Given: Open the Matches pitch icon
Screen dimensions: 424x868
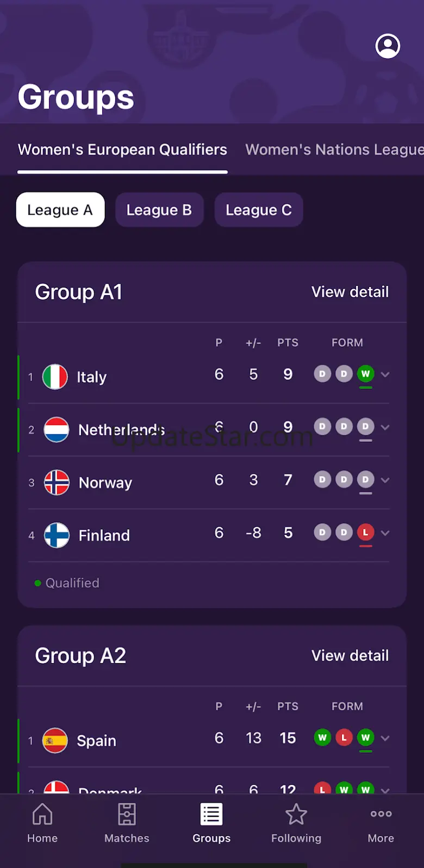Looking at the screenshot, I should click(x=127, y=815).
